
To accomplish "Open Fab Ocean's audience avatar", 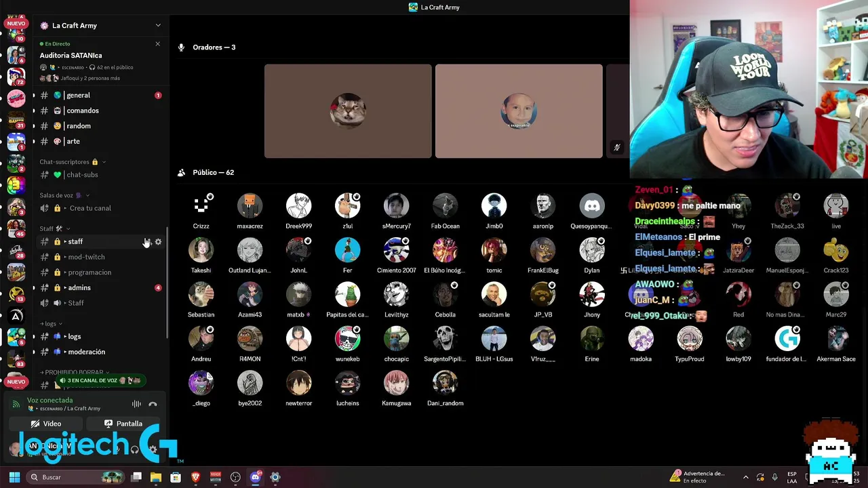I will (x=445, y=206).
